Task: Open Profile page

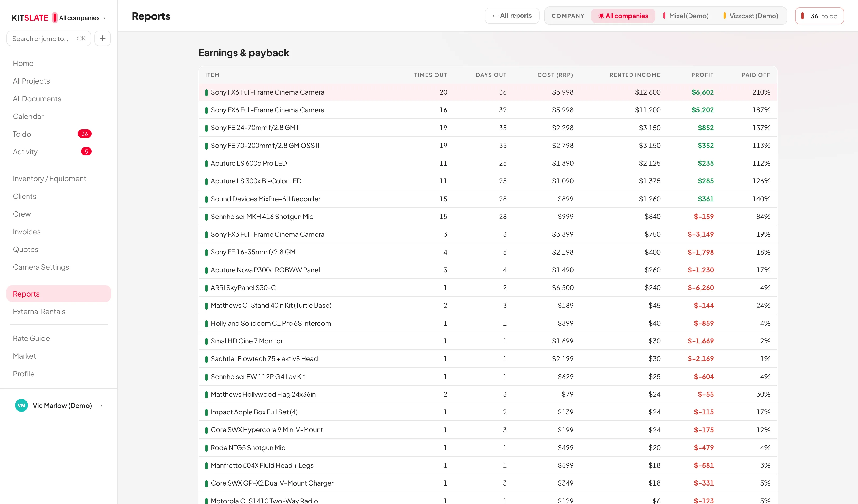Action: [x=24, y=374]
